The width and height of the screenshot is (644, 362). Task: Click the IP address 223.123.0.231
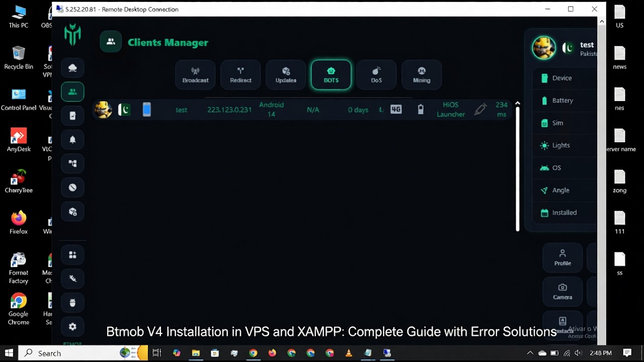point(229,110)
